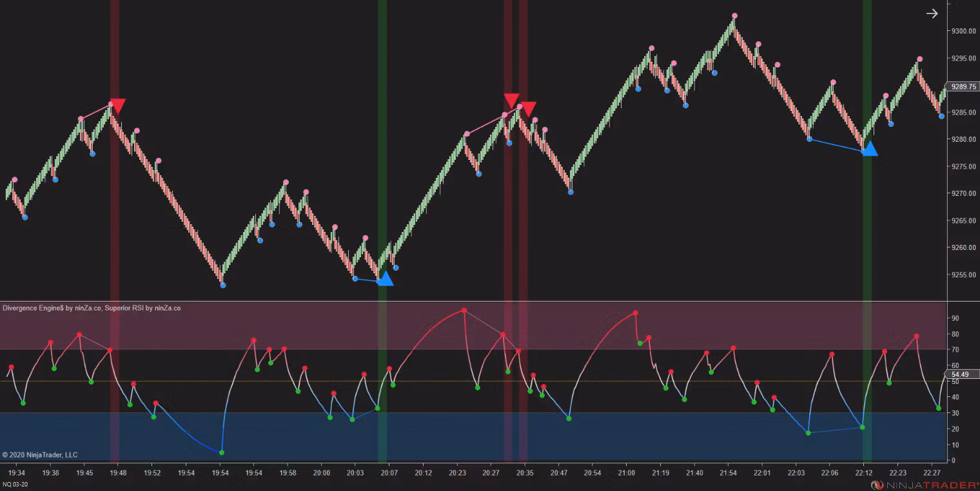This screenshot has height=491, width=980.
Task: Click the green highlighted zone at 22:12
Action: (867, 230)
